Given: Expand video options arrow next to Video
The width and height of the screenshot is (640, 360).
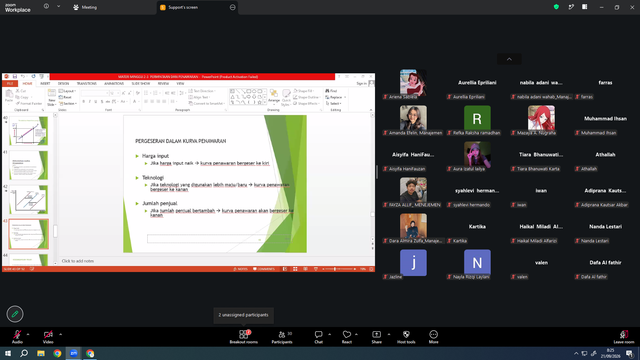Looking at the screenshot, I should (60, 334).
